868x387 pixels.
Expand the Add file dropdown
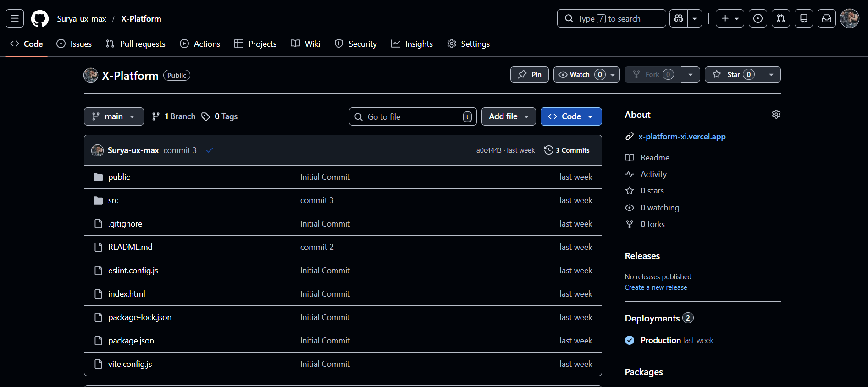pos(509,116)
